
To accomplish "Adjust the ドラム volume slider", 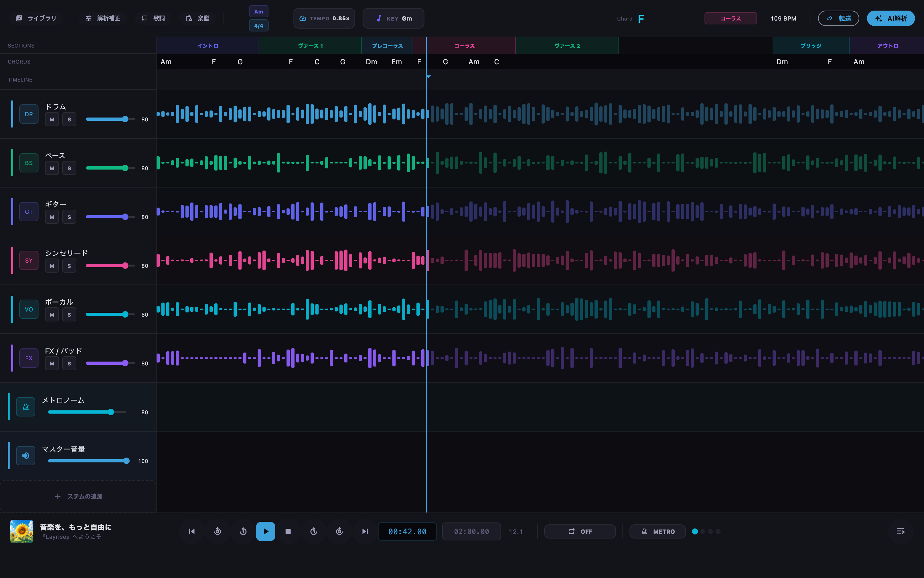I will pyautogui.click(x=110, y=119).
